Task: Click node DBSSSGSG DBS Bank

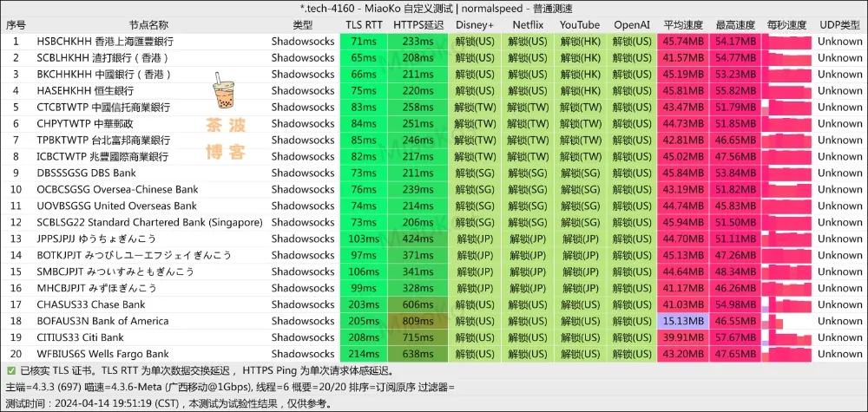Action: pos(86,173)
